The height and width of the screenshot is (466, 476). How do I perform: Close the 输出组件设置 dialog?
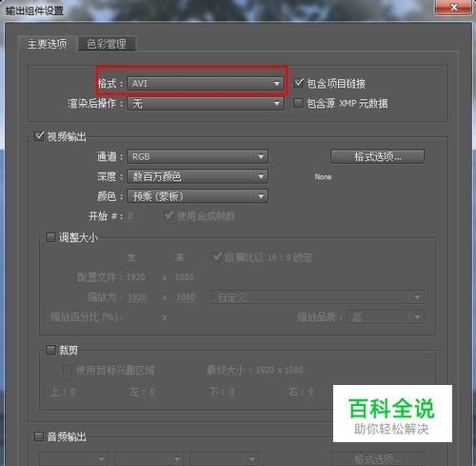(454, 7)
